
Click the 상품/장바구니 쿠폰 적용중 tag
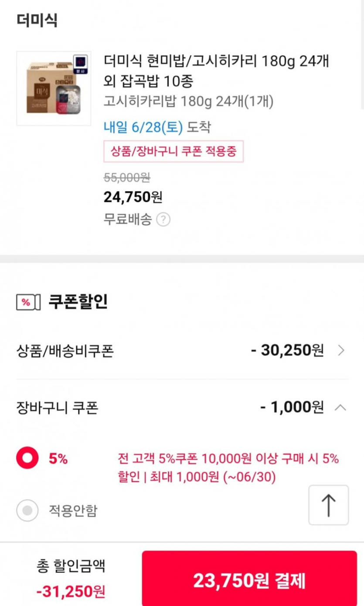(173, 151)
